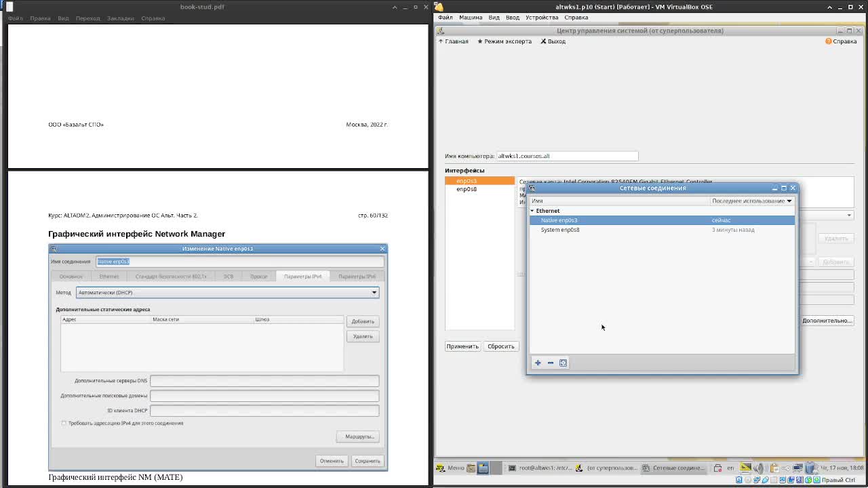Go to Главная in control center

click(454, 41)
